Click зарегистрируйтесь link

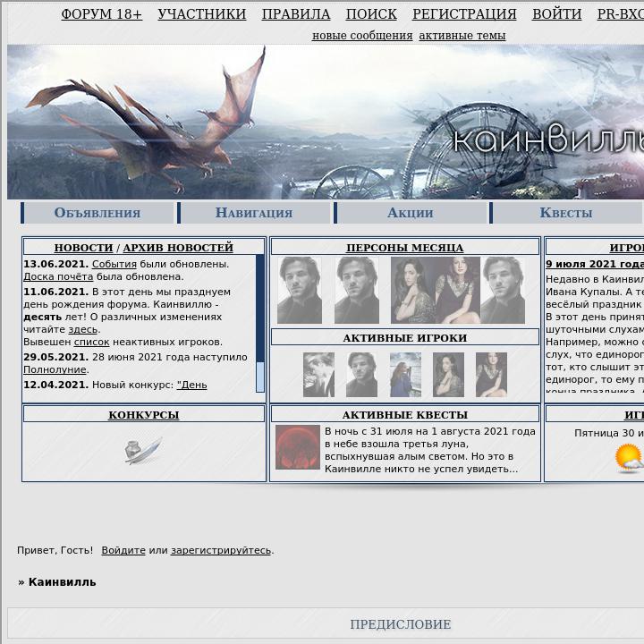pyautogui.click(x=221, y=550)
